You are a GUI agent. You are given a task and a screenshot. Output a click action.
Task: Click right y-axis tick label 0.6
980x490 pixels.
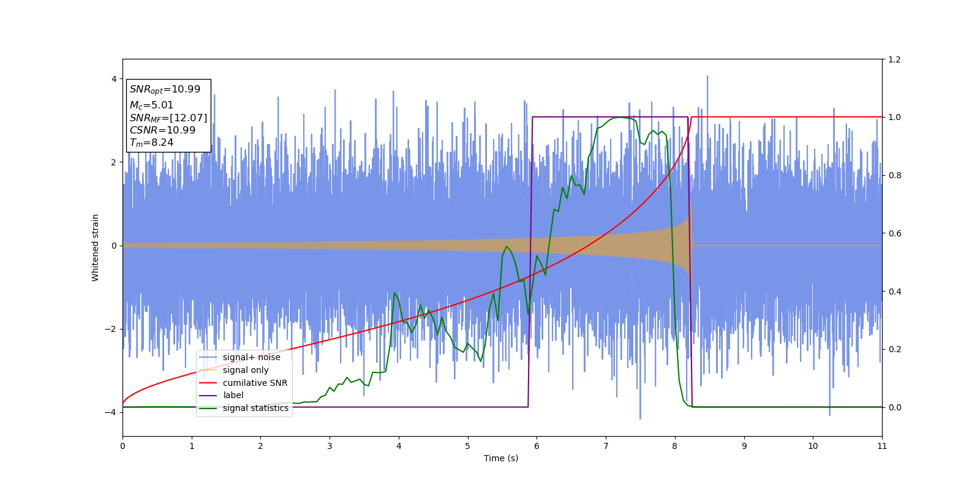894,233
